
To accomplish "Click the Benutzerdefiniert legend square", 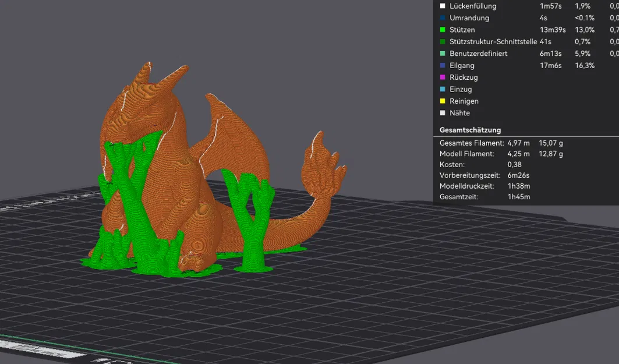I will (443, 53).
